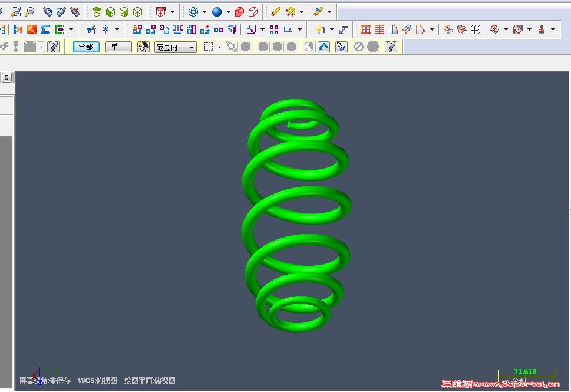Close the side panel with X button

click(x=6, y=77)
